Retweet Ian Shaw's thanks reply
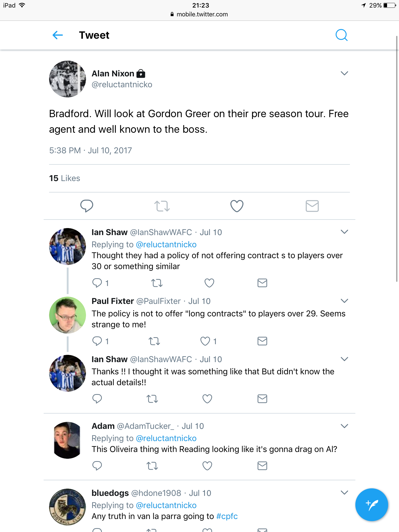Image resolution: width=399 pixels, height=532 pixels. pos(152,399)
